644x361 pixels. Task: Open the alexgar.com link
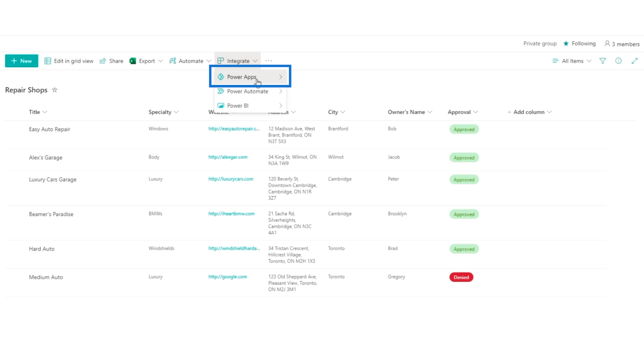click(228, 157)
